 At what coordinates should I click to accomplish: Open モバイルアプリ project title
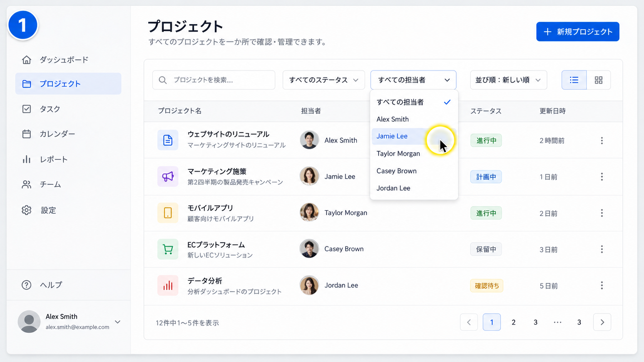(x=210, y=208)
